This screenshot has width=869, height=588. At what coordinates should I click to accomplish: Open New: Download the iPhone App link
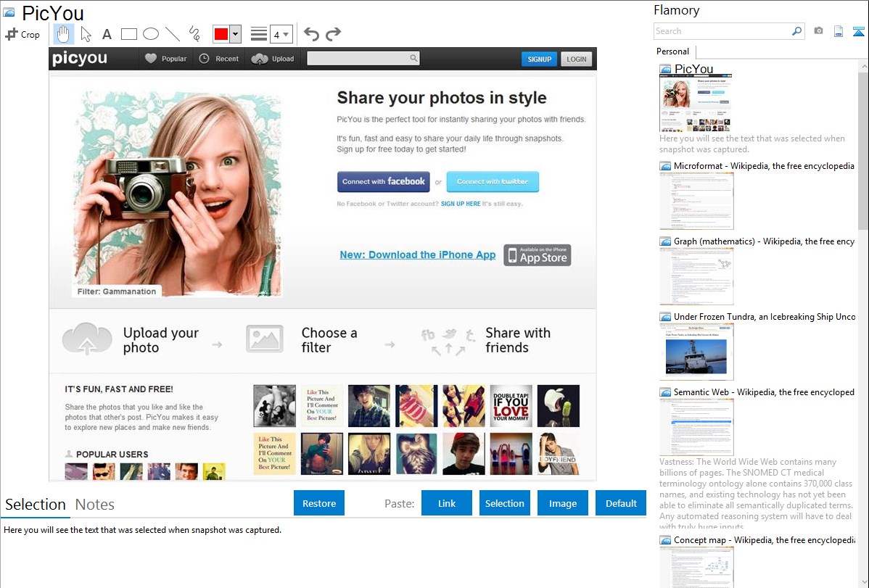click(x=418, y=255)
